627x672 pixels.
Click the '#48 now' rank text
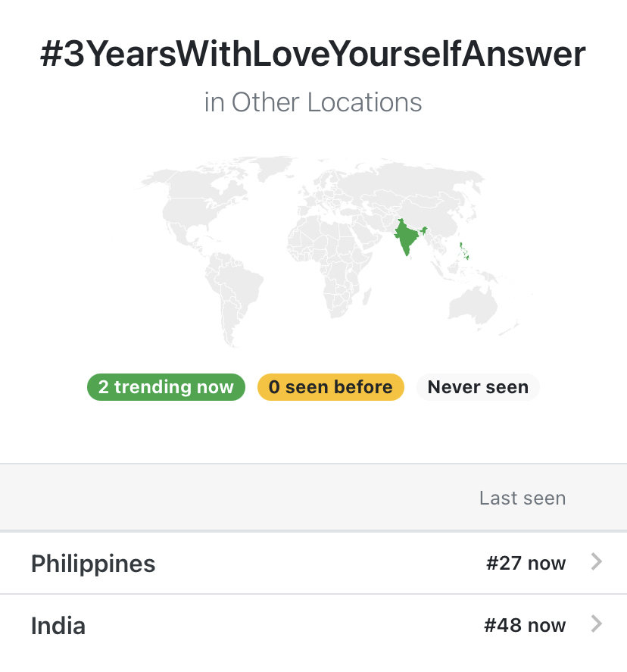tap(525, 625)
